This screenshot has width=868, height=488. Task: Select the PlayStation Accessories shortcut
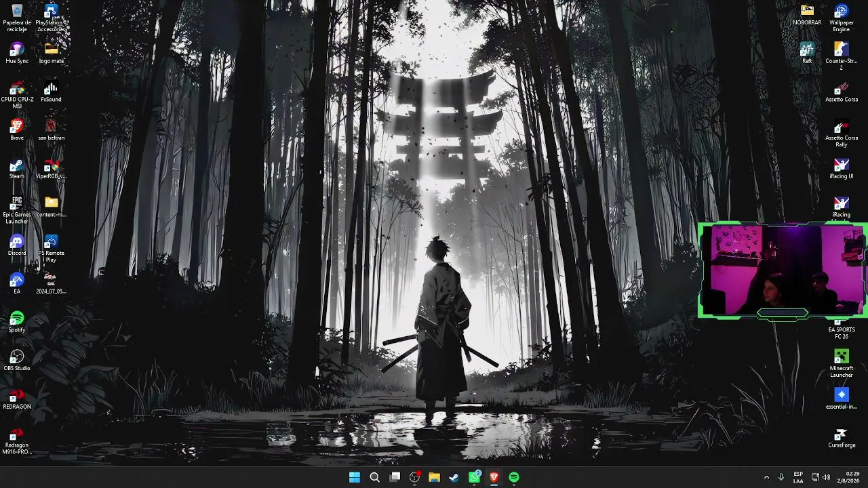[x=51, y=18]
